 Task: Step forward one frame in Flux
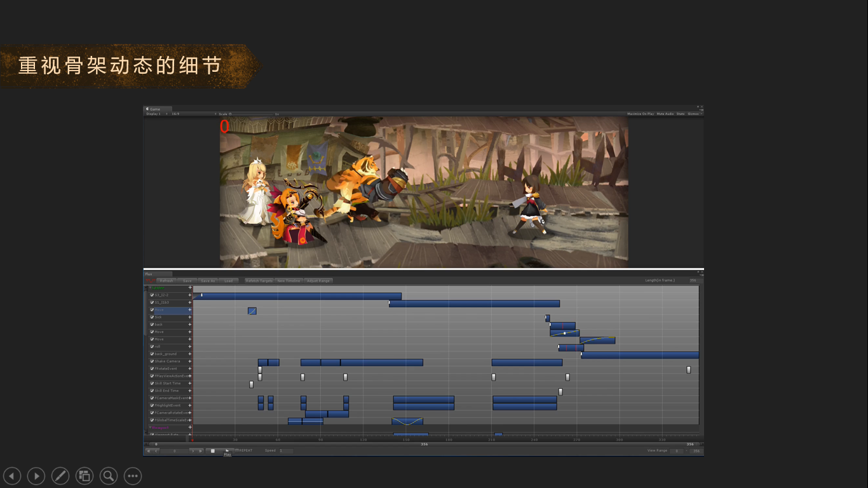pos(193,451)
